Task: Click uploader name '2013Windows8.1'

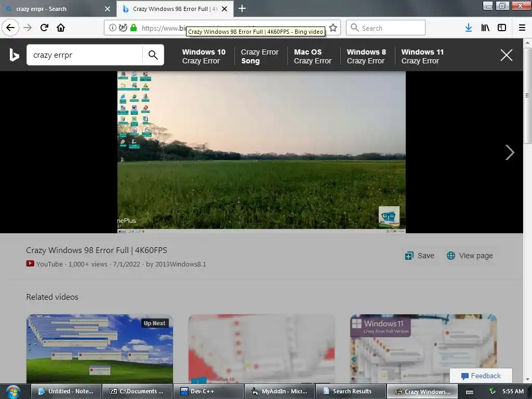Action: point(180,264)
